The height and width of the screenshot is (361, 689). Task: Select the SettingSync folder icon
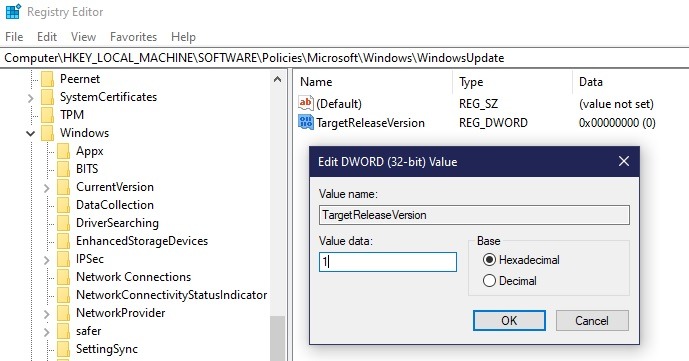pos(63,349)
